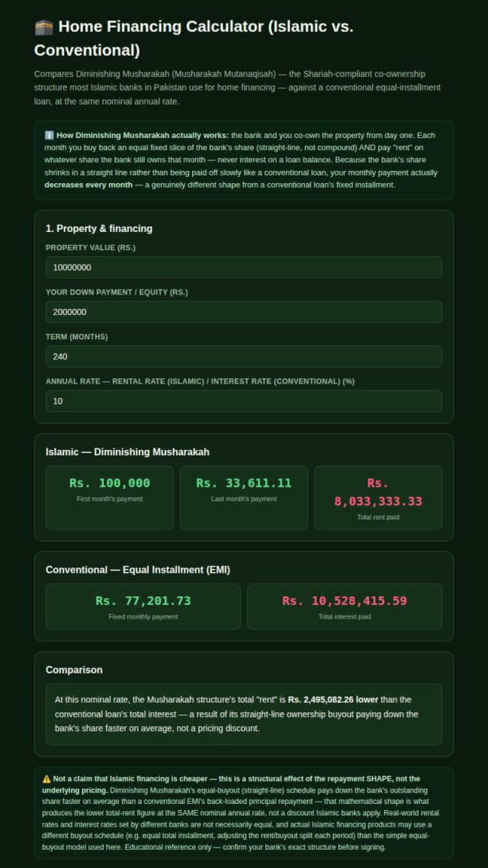Click the info icon in explanation box
The image size is (488, 868).
pyautogui.click(x=50, y=136)
